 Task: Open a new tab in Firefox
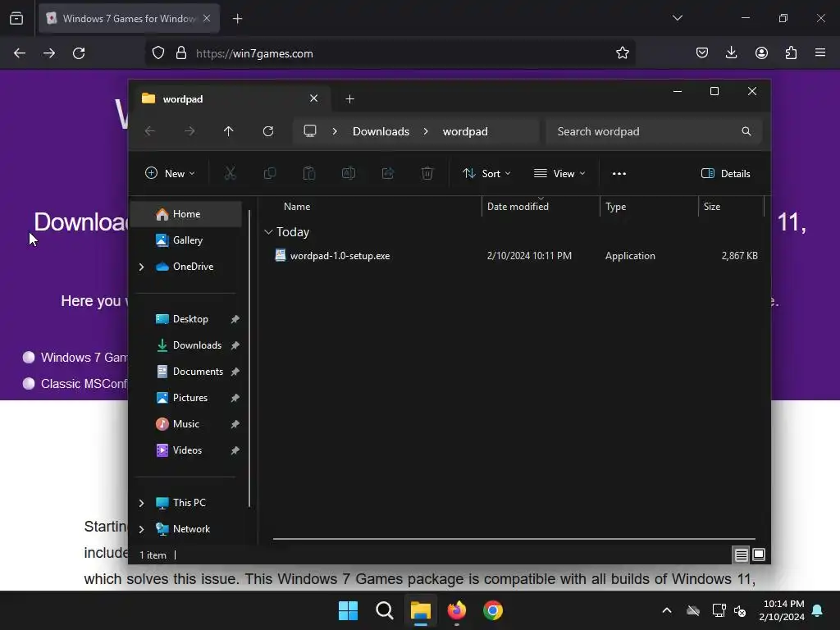237,19
